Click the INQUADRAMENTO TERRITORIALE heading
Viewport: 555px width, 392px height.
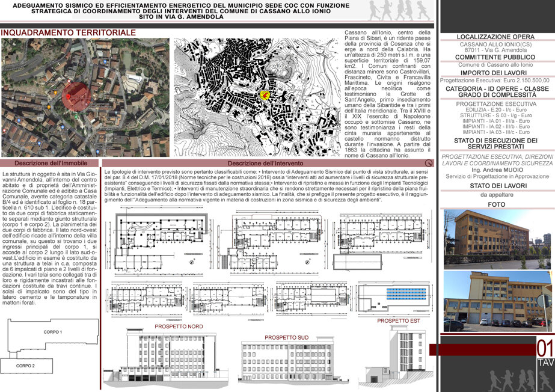69,32
